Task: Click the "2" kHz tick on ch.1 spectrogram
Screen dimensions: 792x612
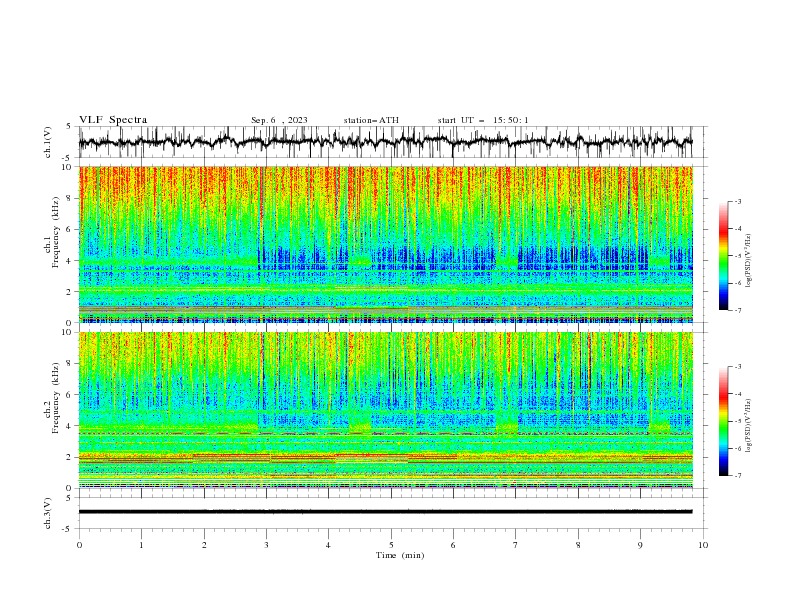Action: click(69, 292)
